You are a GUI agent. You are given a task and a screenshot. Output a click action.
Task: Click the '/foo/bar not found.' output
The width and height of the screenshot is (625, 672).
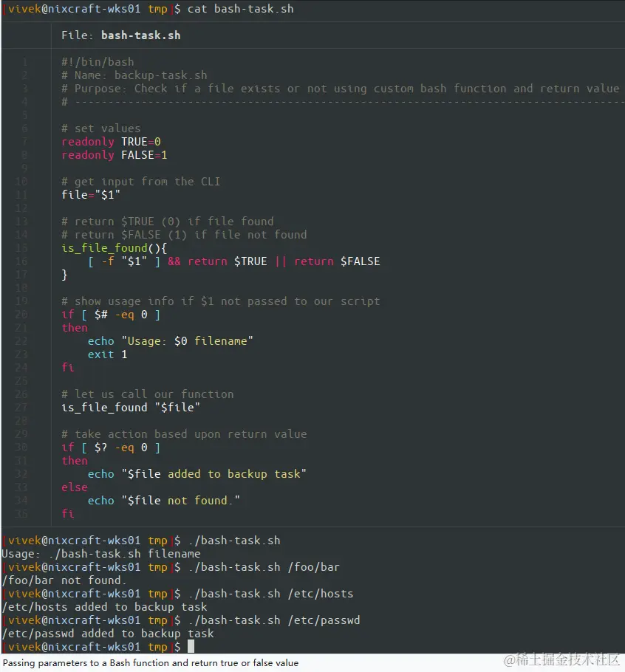point(64,580)
